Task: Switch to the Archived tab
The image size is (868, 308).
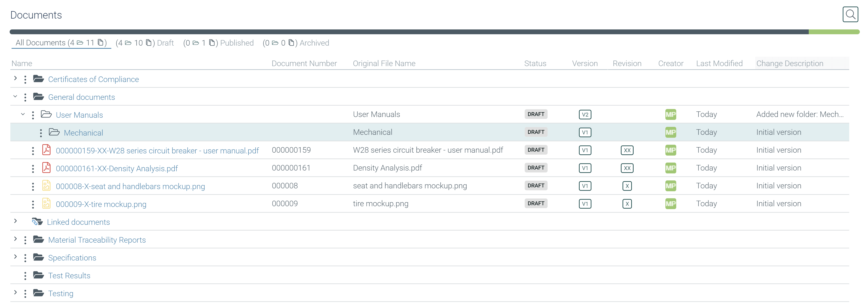Action: point(296,43)
